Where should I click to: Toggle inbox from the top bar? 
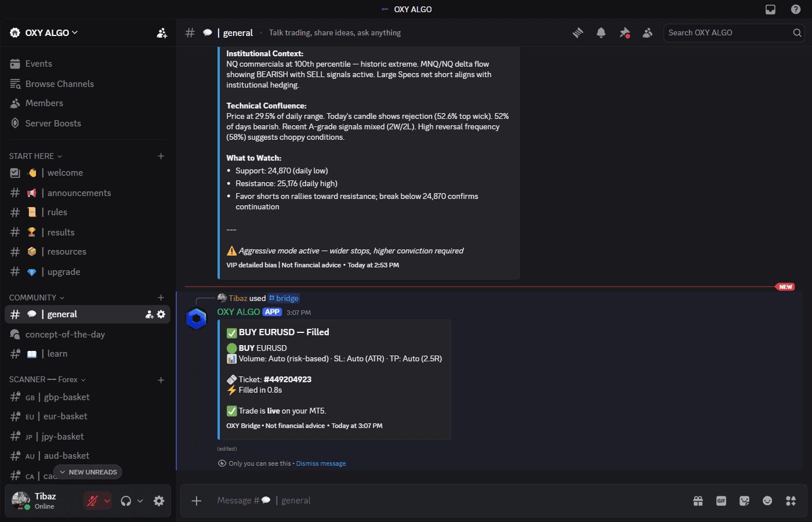tap(771, 9)
